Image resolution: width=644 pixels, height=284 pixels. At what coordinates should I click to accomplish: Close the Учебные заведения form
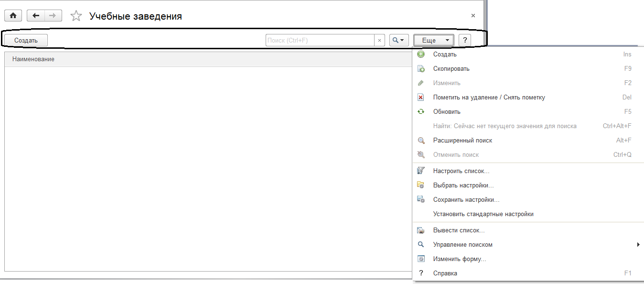point(473,16)
